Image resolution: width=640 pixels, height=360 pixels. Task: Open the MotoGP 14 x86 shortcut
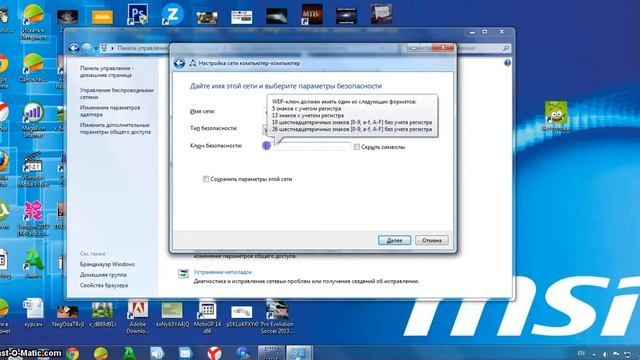(207, 318)
